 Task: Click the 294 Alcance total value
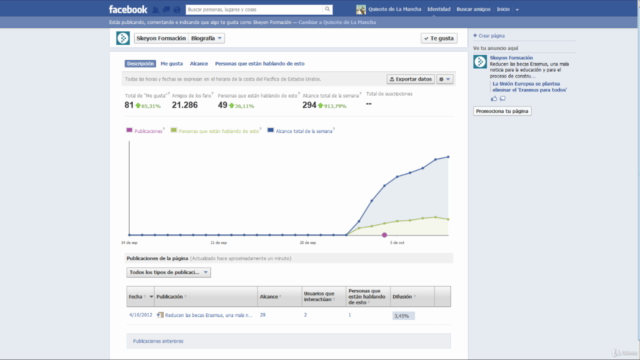[x=309, y=105]
